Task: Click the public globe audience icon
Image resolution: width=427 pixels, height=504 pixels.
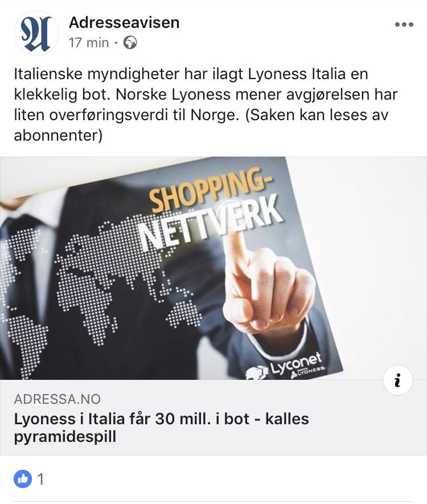Action: pyautogui.click(x=130, y=43)
